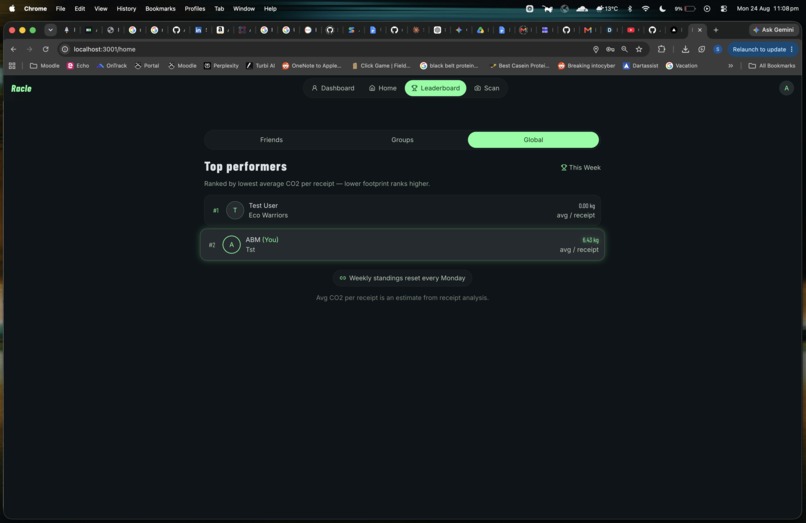Open the Profiles menu
The height and width of the screenshot is (523, 806).
(x=195, y=9)
